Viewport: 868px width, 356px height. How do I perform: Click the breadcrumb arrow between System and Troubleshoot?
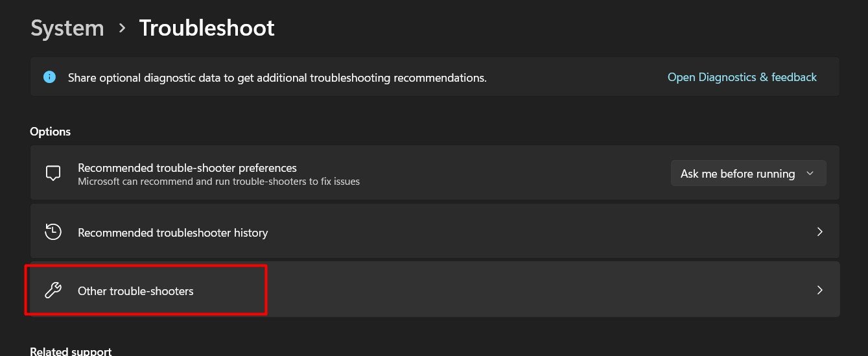122,29
